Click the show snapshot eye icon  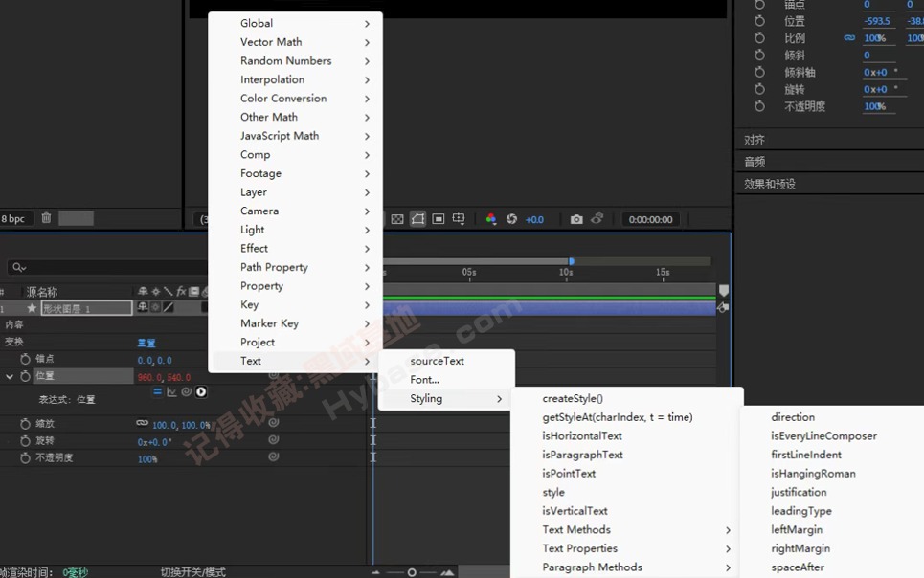tap(597, 218)
